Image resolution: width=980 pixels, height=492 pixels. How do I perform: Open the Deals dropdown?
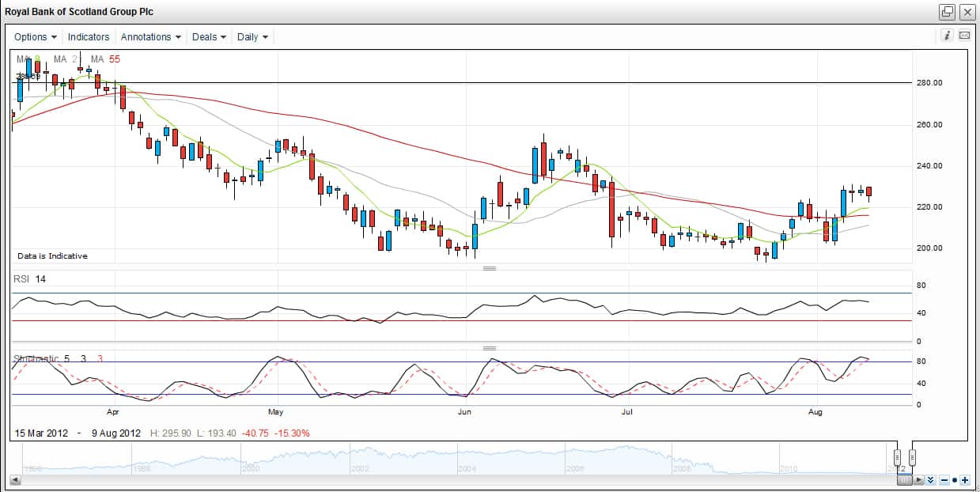click(210, 37)
